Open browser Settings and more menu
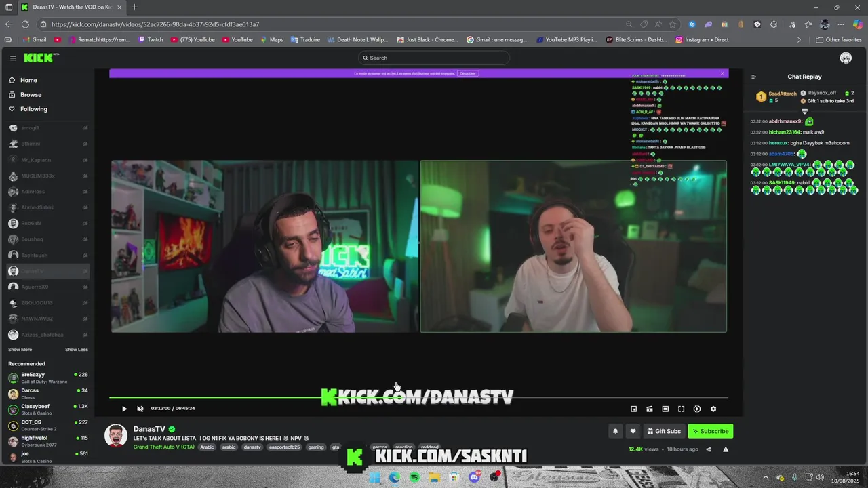The height and width of the screenshot is (488, 868). point(841,24)
